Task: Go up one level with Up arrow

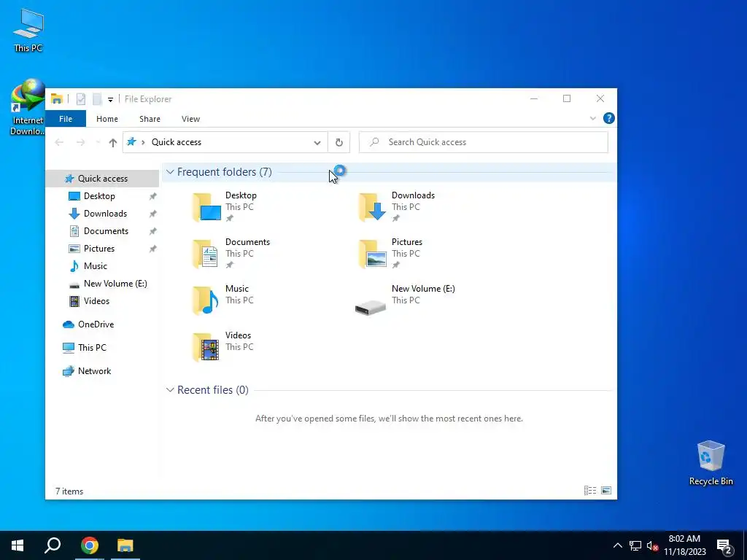Action: click(x=113, y=142)
